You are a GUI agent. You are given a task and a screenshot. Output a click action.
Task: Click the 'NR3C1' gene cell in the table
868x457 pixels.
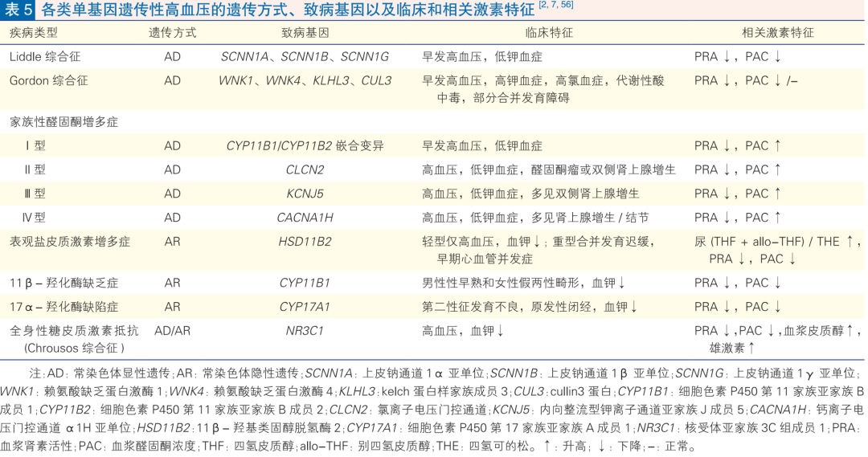tap(305, 331)
